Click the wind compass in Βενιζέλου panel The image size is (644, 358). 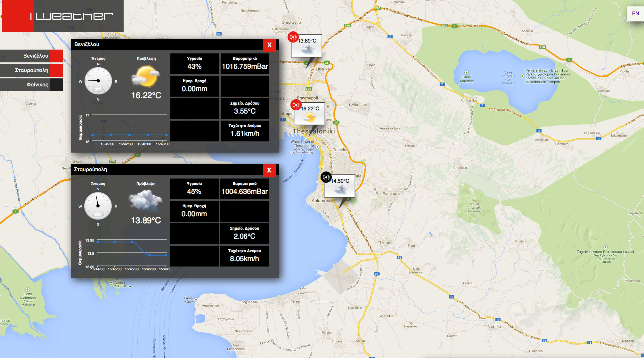(98, 81)
